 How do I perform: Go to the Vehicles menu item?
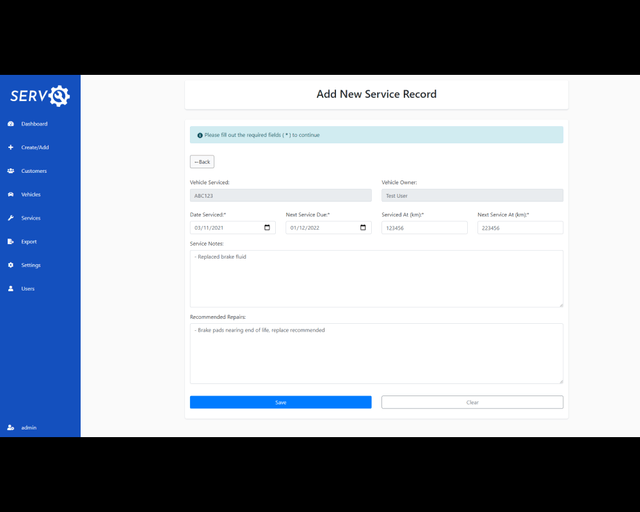click(31, 194)
